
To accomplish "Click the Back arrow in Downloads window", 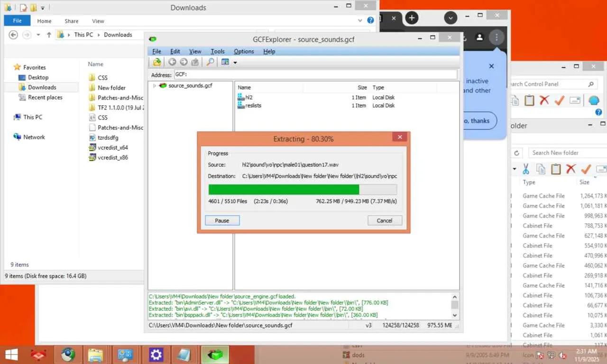I will (x=13, y=35).
